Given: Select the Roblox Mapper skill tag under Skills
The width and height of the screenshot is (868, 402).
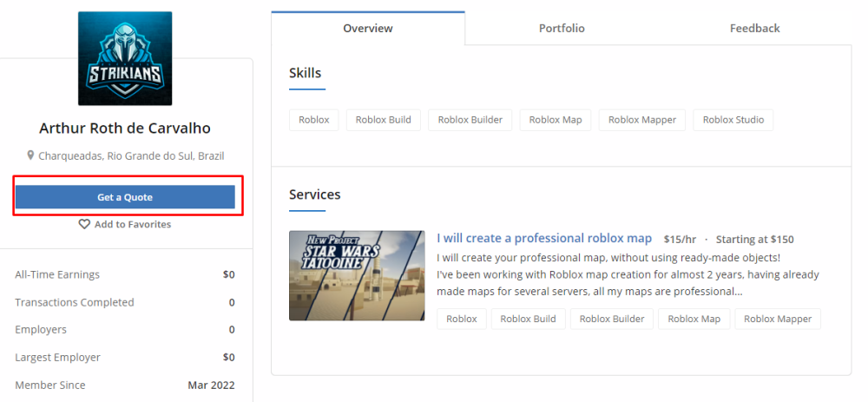Looking at the screenshot, I should click(642, 120).
